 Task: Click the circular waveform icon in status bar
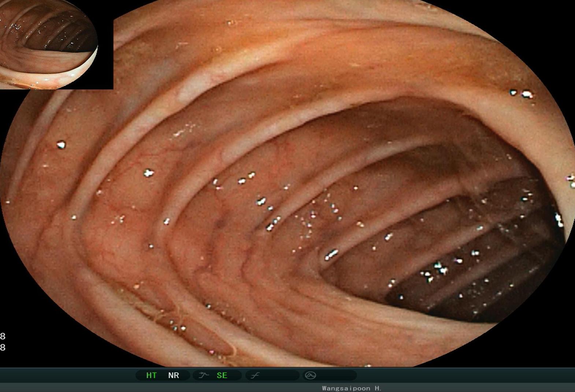311,375
